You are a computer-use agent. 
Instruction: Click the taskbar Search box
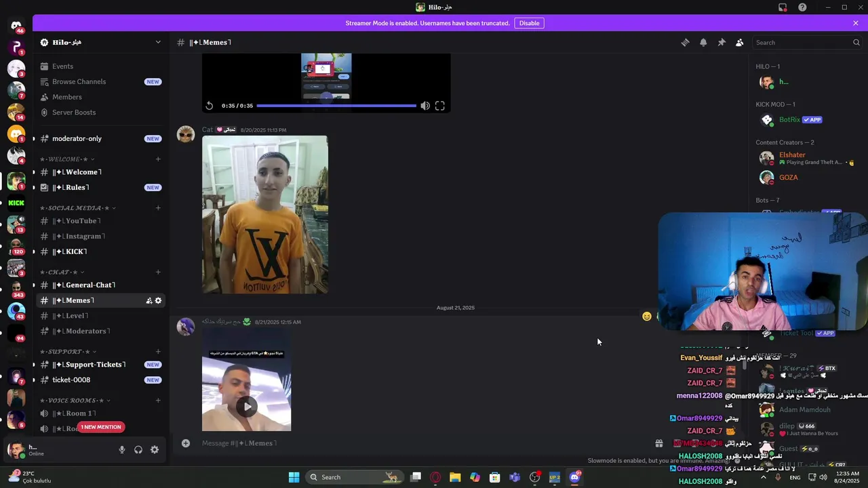(353, 477)
